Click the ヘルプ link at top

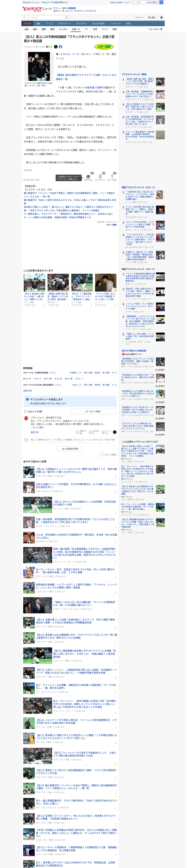pyautogui.click(x=127, y=2)
